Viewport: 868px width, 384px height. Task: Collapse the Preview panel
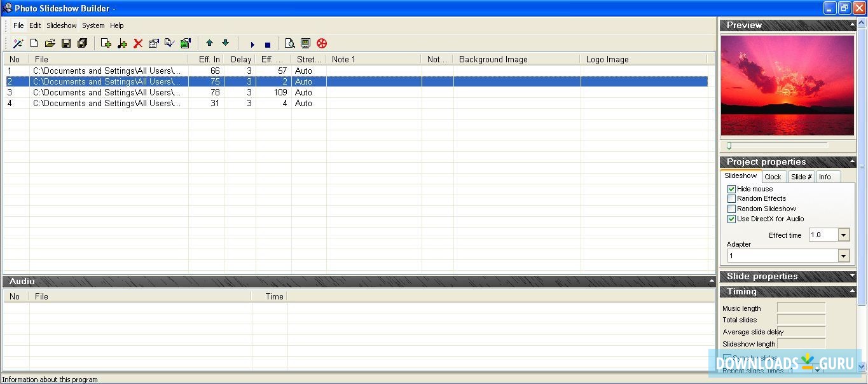[852, 25]
